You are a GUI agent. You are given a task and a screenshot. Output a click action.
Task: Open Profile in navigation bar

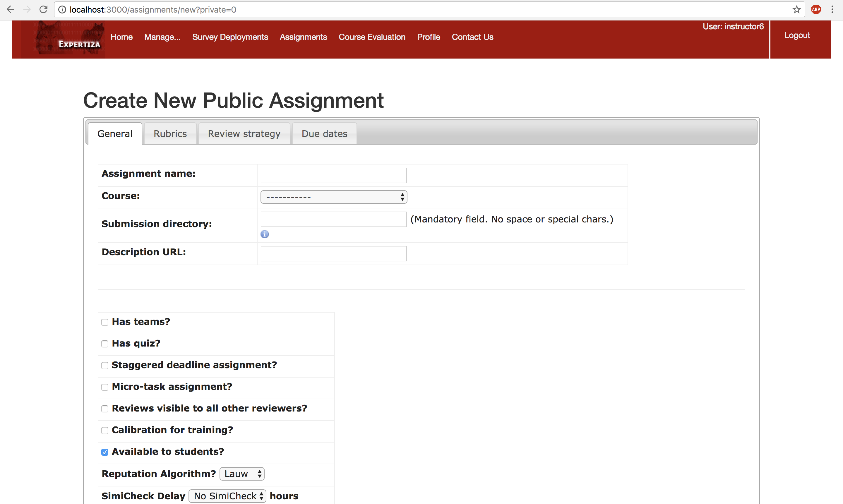pos(429,37)
